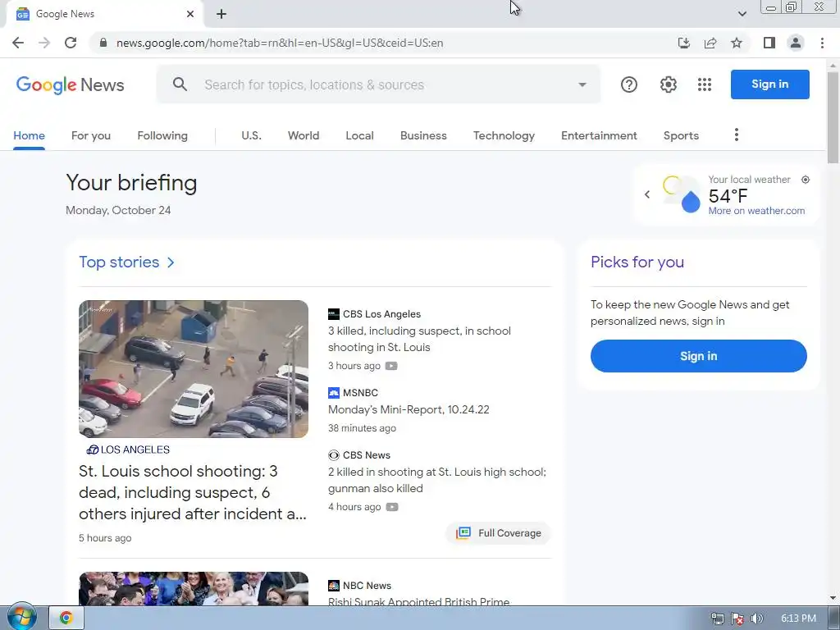The height and width of the screenshot is (630, 840).
Task: Close the Google News tab
Action: (190, 14)
